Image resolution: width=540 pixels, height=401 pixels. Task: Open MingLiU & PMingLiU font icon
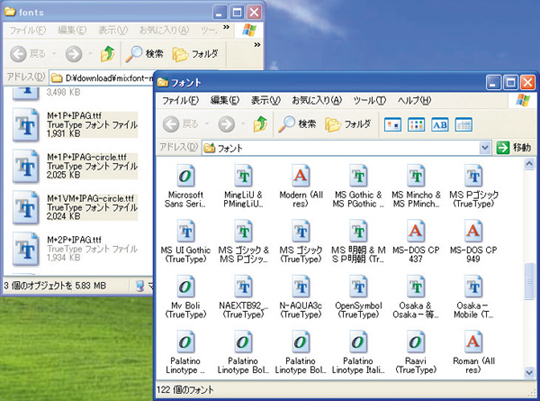(243, 176)
